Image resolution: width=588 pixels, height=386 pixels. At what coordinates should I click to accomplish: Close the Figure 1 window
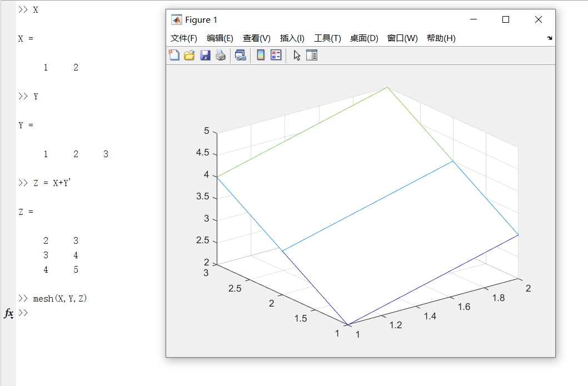[539, 19]
